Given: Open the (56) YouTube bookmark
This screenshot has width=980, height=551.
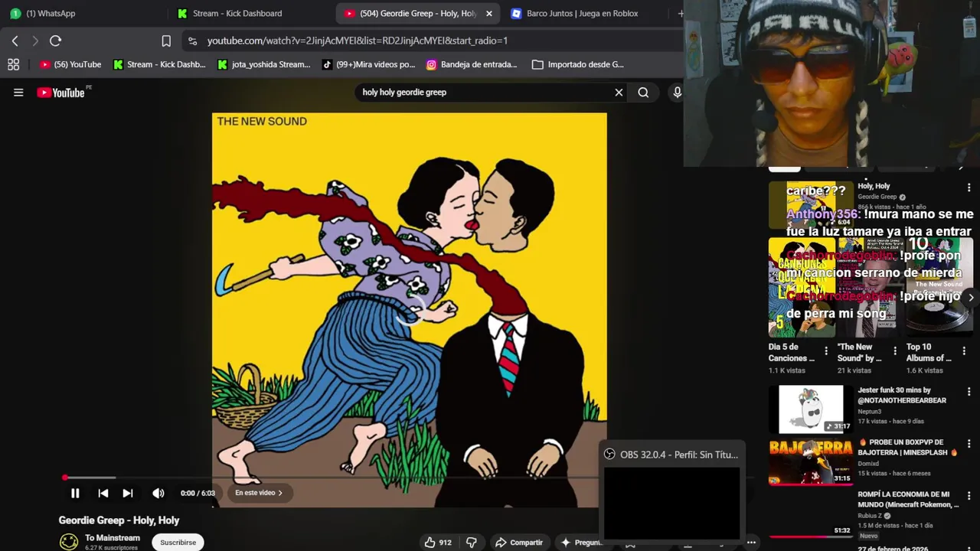Looking at the screenshot, I should 70,64.
